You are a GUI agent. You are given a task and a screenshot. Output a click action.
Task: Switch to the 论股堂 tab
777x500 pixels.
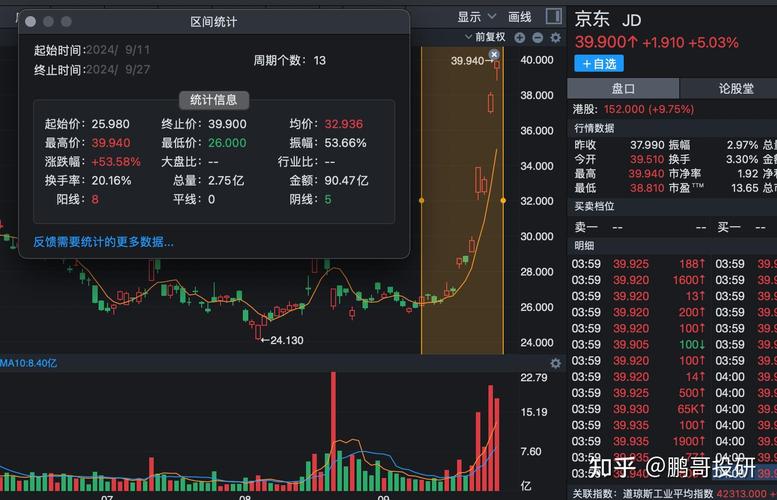(x=735, y=88)
